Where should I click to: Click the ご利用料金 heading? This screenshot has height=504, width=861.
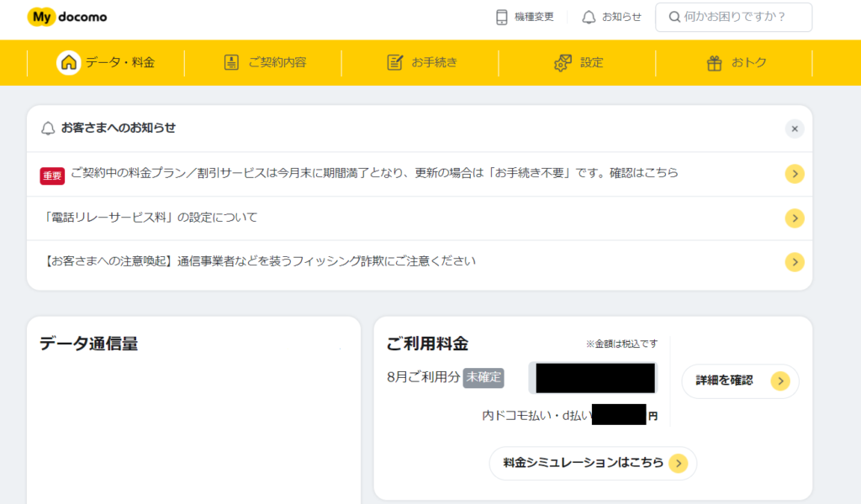point(427,344)
